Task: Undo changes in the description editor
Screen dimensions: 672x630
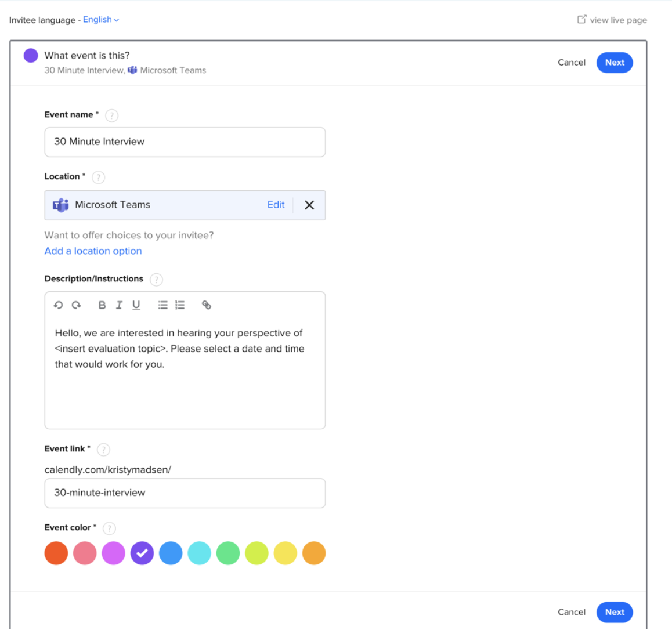Action: [58, 305]
